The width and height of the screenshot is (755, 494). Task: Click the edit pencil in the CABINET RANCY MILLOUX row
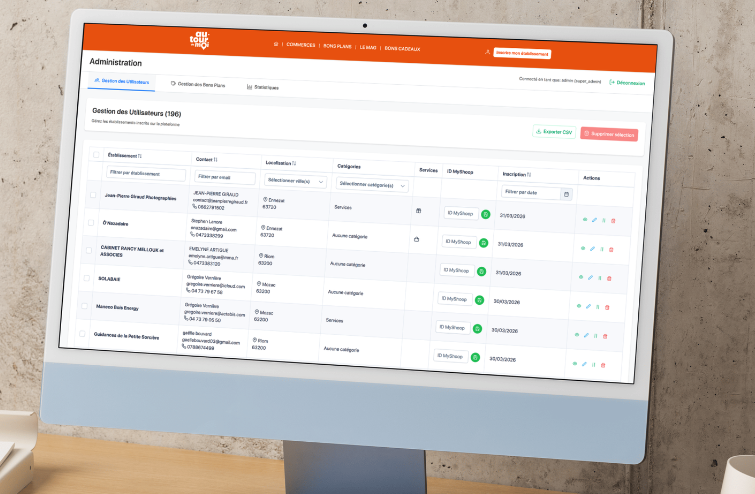[589, 277]
